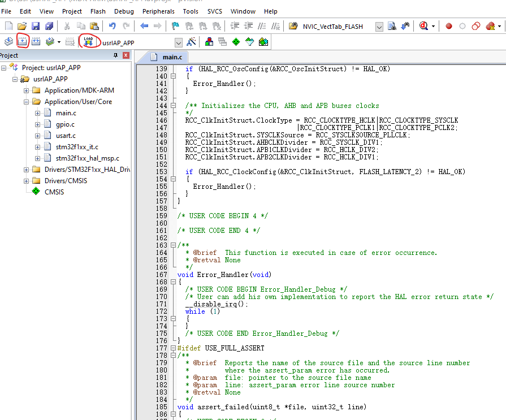Viewport: 506px width, 420px height.
Task: Insert or remove bookmark flag icon
Action: (x=175, y=26)
